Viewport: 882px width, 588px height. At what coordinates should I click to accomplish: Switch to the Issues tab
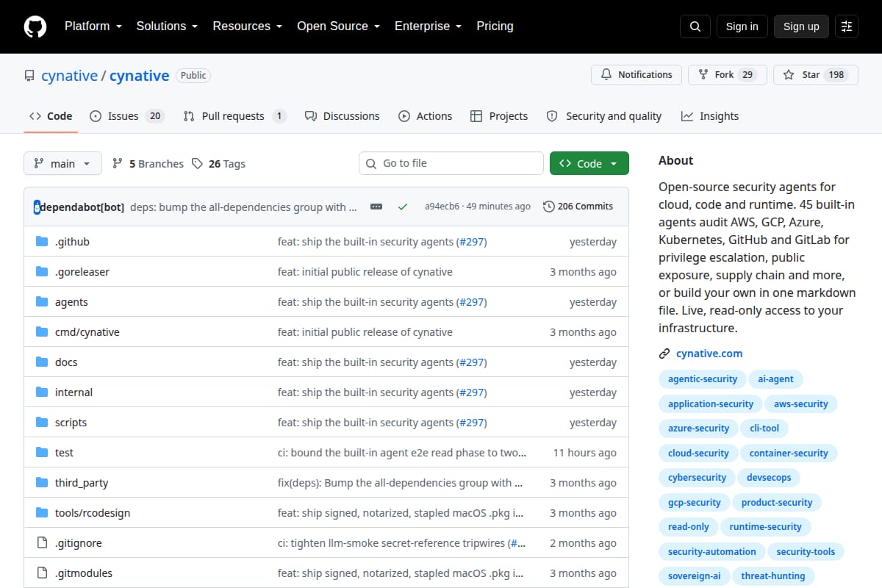point(126,116)
